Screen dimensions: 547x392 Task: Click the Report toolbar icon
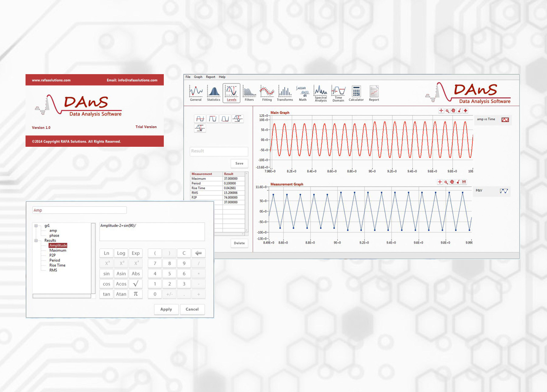(374, 93)
